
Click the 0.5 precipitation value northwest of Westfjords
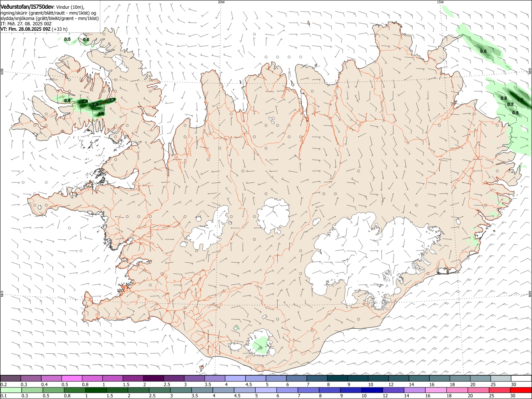[67, 39]
